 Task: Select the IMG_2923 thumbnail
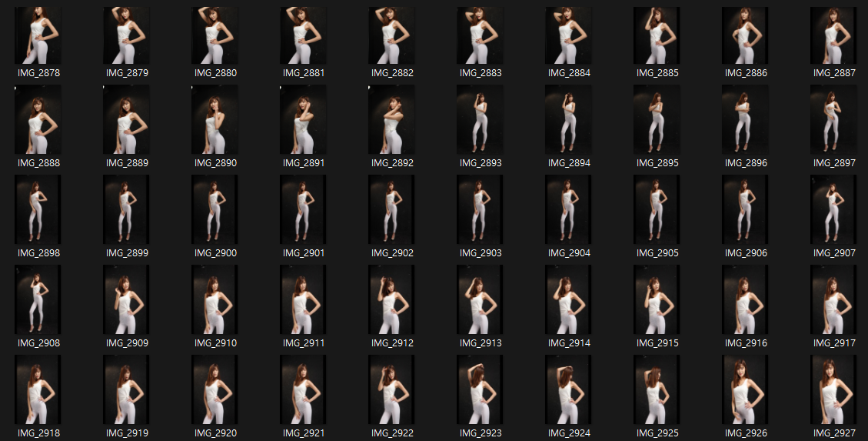481,389
